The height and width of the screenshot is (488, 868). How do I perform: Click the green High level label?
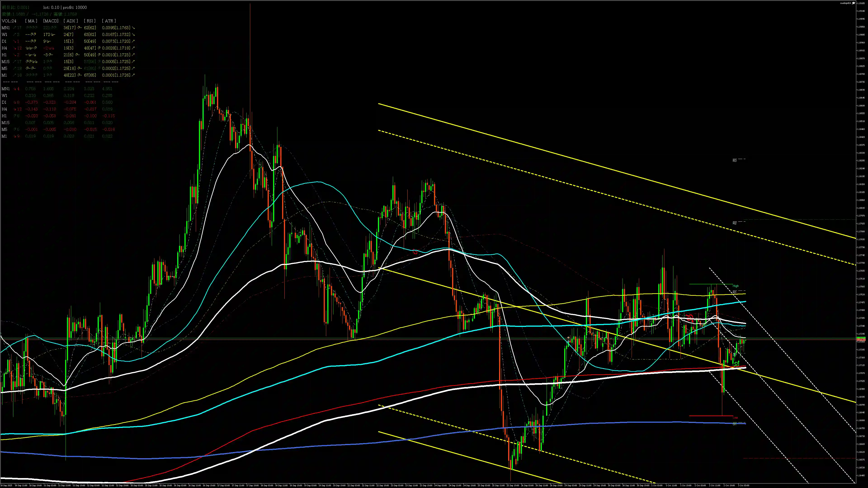pyautogui.click(x=736, y=286)
